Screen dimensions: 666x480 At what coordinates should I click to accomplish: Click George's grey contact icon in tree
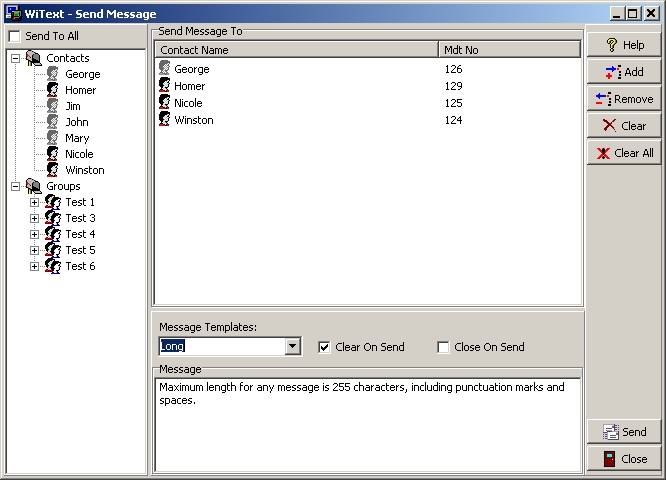coord(53,74)
